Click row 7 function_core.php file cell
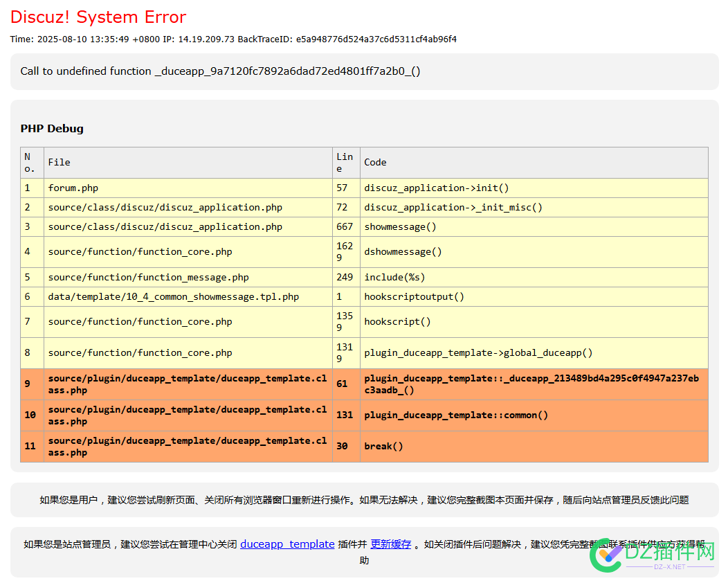The height and width of the screenshot is (583, 728). click(188, 322)
